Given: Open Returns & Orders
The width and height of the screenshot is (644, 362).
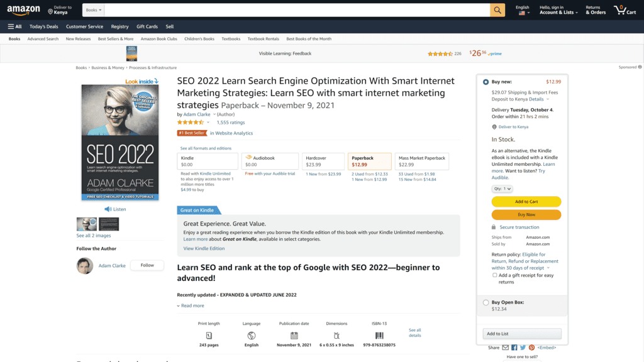Looking at the screenshot, I should 596,10.
